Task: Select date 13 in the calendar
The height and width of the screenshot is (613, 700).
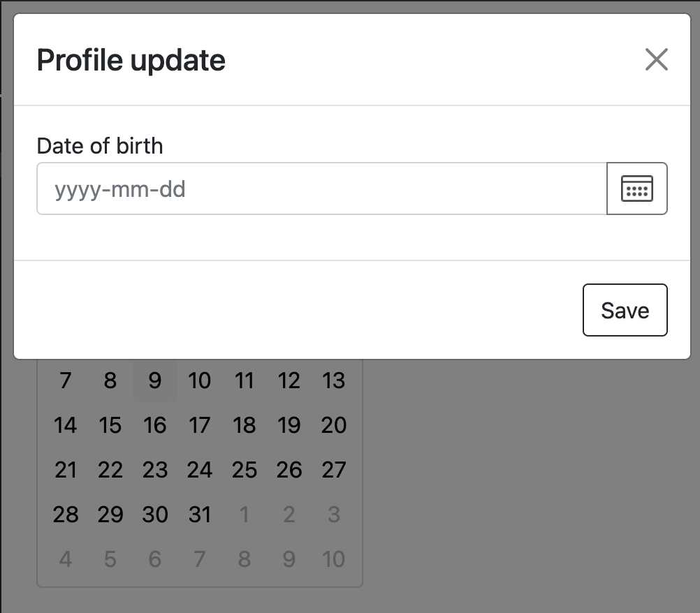Action: [x=333, y=381]
